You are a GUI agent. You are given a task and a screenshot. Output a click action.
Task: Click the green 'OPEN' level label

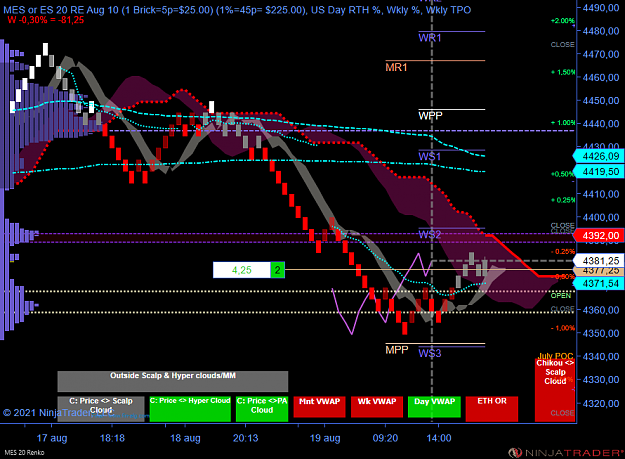click(561, 296)
